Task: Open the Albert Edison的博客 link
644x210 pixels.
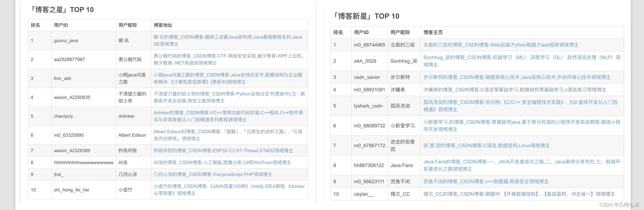Action: (x=228, y=135)
